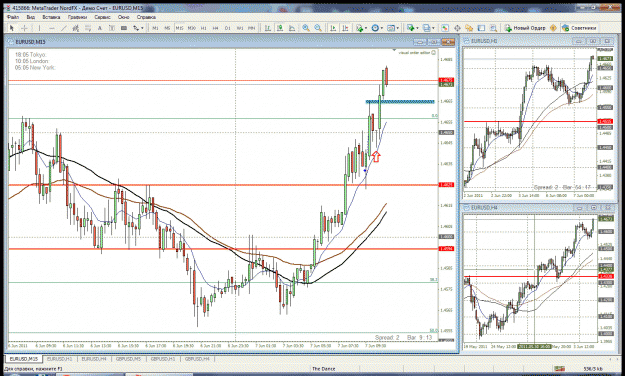This screenshot has width=625, height=376.
Task: Toggle the M15 timeframe button
Action: (x=179, y=28)
